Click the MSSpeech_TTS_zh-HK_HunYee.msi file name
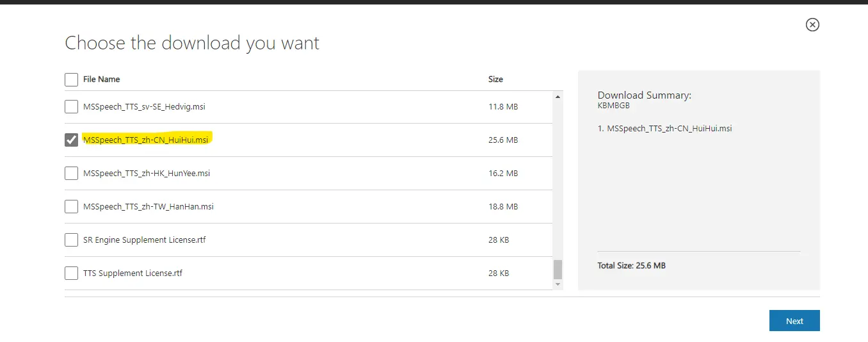868x342 pixels. pos(147,174)
